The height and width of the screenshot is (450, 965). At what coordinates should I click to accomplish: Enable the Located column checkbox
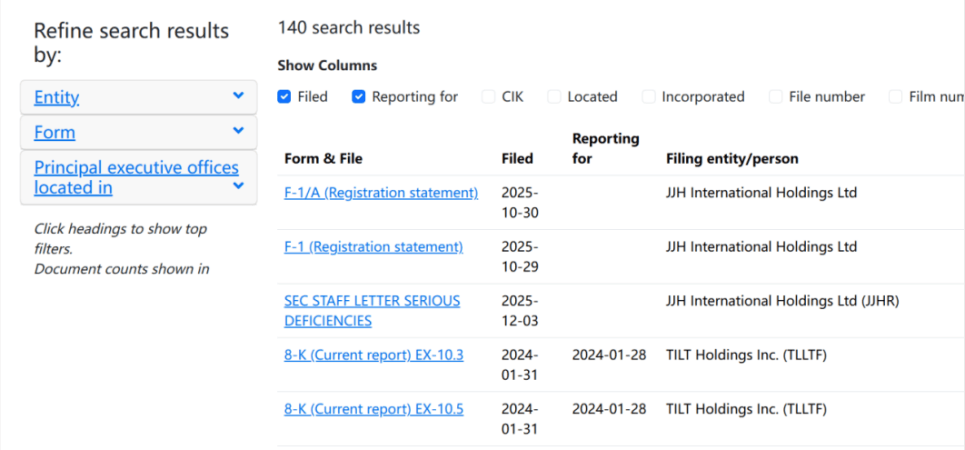[554, 97]
